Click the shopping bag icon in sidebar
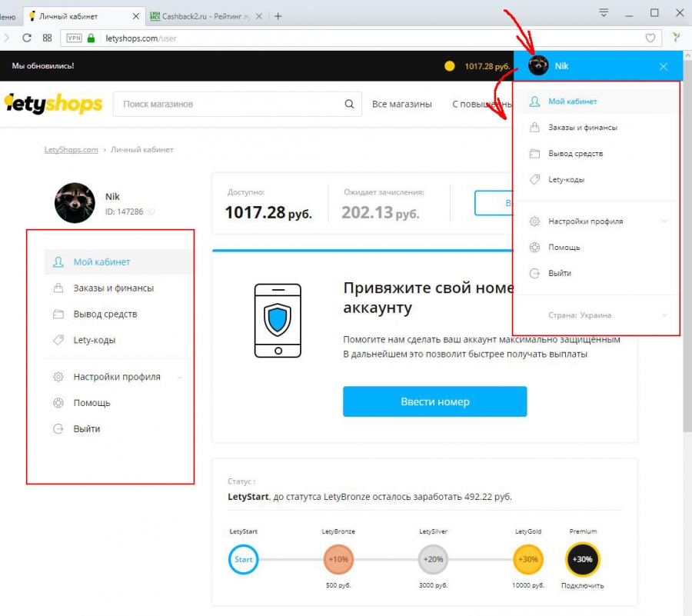The image size is (692, 616). point(58,288)
